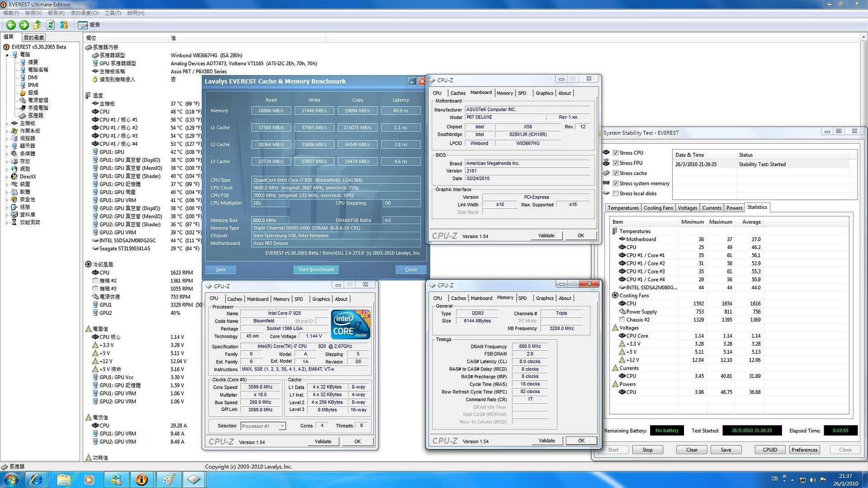Toggle the Stress FPU checkbox
This screenshot has height=488, width=868.
tap(615, 163)
